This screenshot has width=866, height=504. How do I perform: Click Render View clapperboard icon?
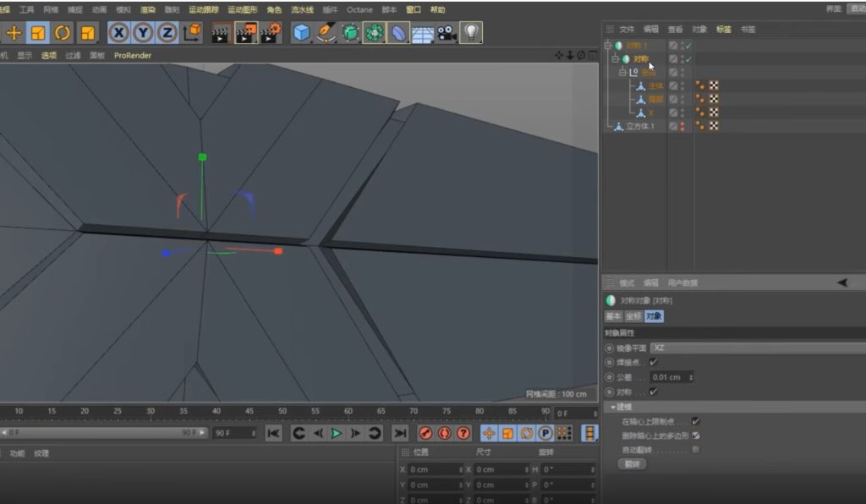[221, 33]
